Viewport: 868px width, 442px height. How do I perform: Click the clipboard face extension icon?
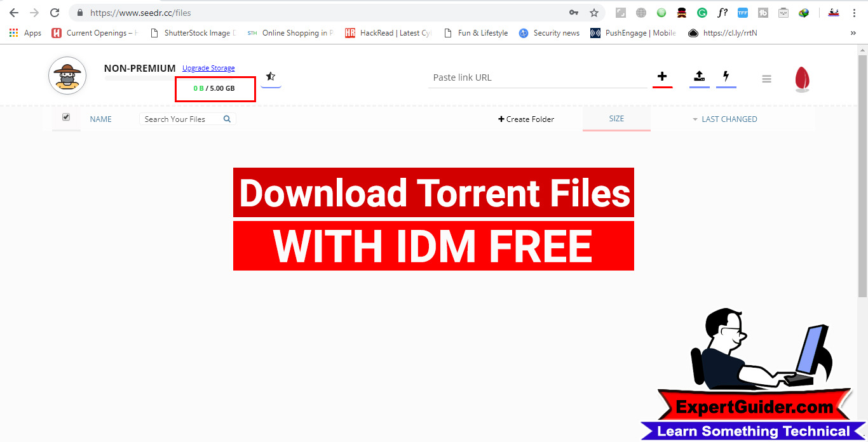[783, 13]
